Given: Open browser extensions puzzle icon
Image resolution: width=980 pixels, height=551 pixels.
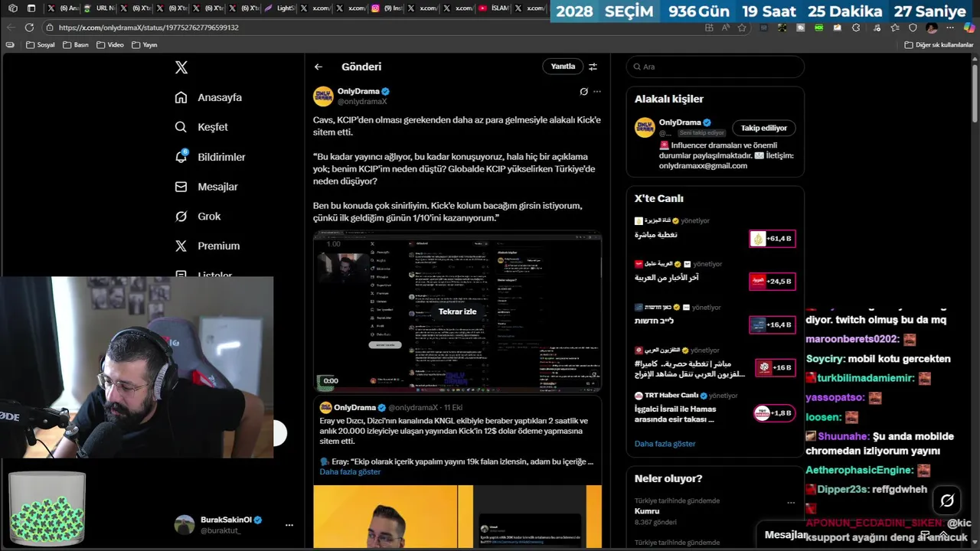Looking at the screenshot, I should (x=856, y=28).
